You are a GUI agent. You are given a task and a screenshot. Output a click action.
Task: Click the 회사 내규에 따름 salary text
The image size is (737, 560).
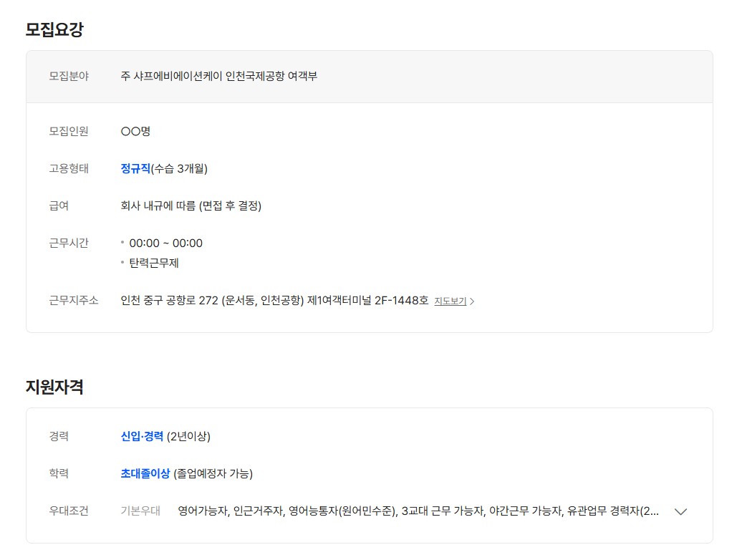tap(191, 206)
